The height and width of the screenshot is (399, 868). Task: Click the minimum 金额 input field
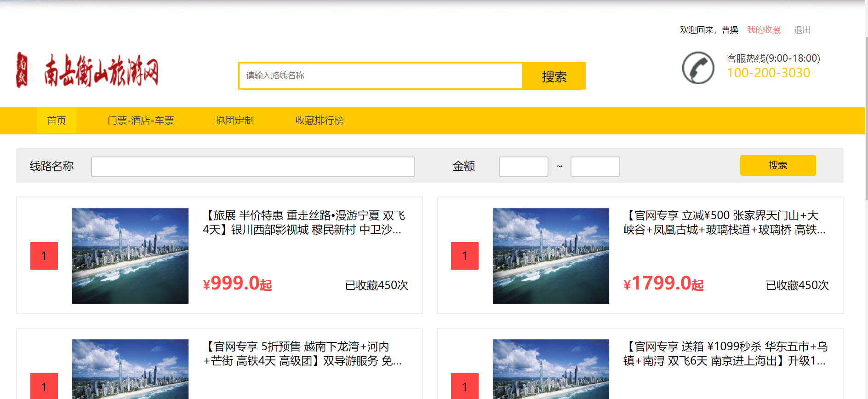(523, 167)
